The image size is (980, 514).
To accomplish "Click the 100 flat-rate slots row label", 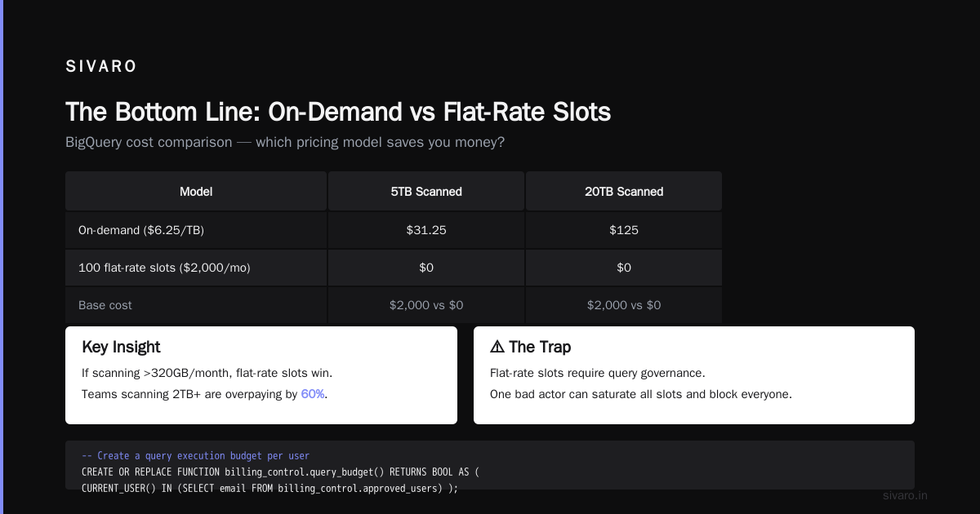I will (x=163, y=268).
